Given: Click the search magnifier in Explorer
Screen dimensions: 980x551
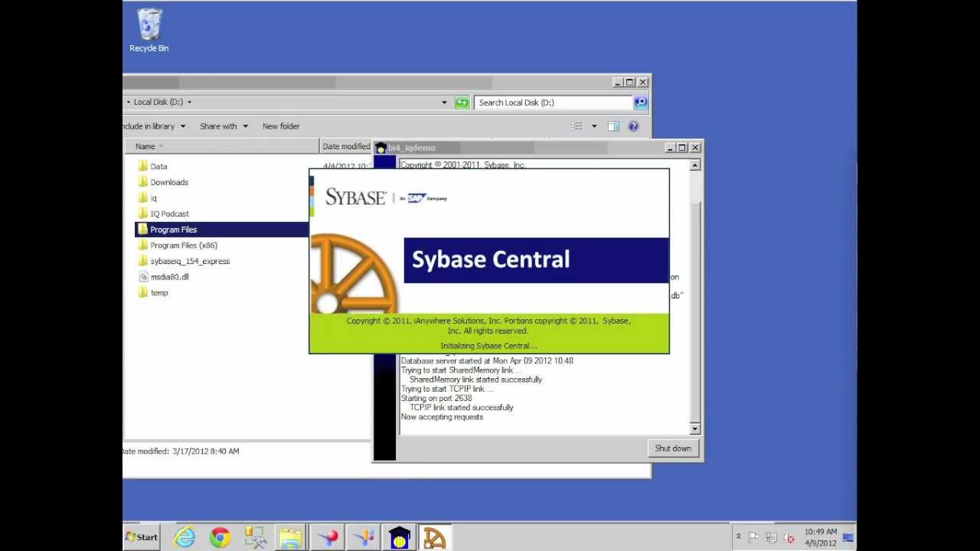Looking at the screenshot, I should 641,102.
